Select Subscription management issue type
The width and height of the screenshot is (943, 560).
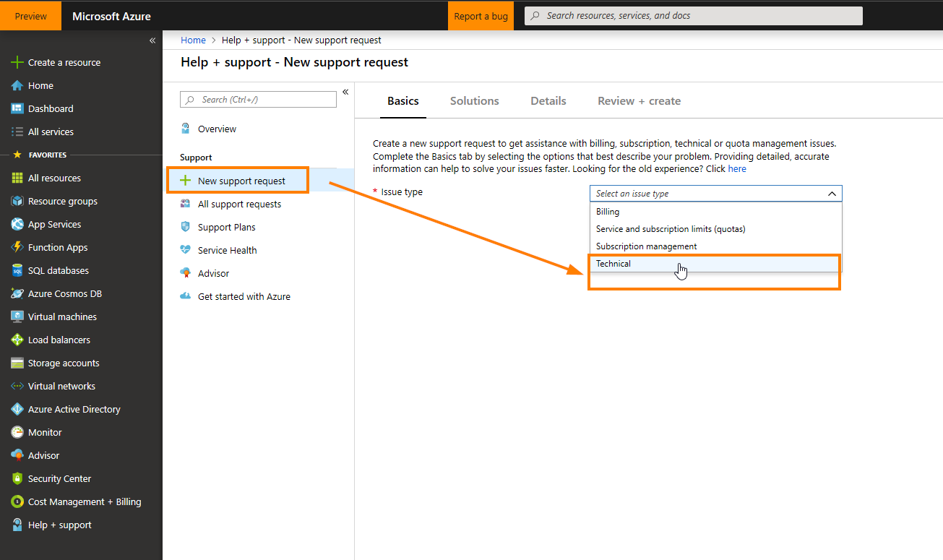click(716, 246)
